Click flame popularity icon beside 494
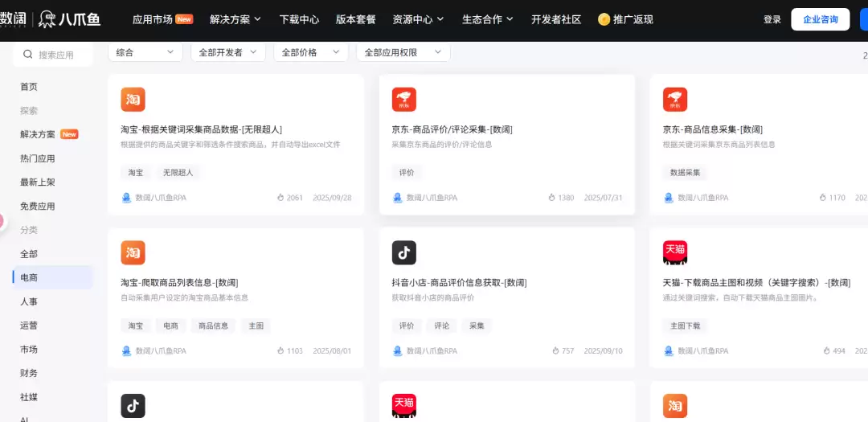This screenshot has width=868, height=422. click(826, 351)
